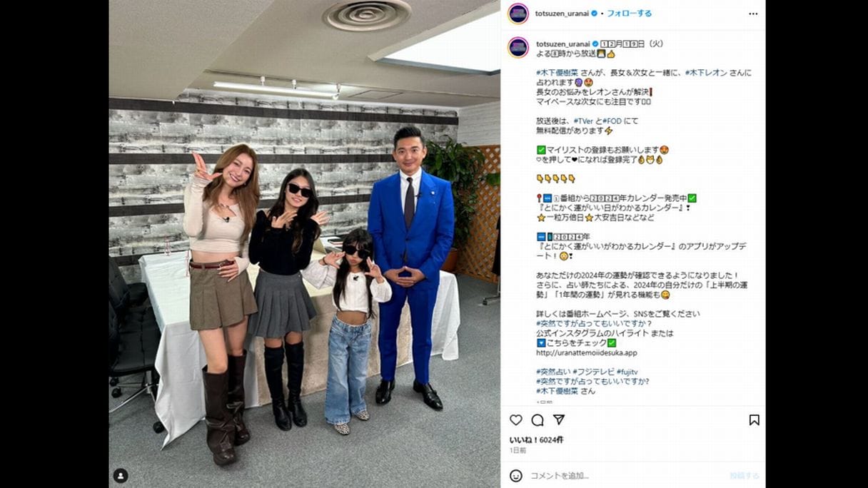Open #木下レオン hashtag link
Viewport: 868px width, 488px height.
tap(706, 73)
